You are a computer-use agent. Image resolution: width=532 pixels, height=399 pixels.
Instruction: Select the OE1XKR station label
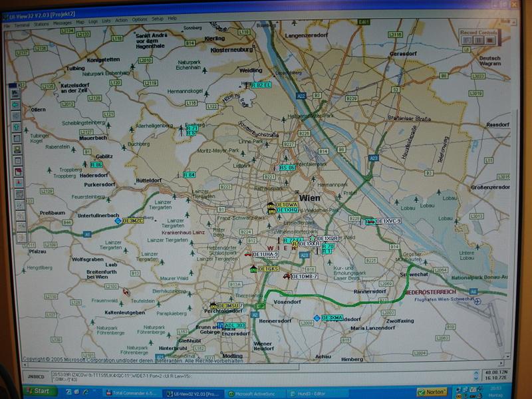click(x=309, y=244)
